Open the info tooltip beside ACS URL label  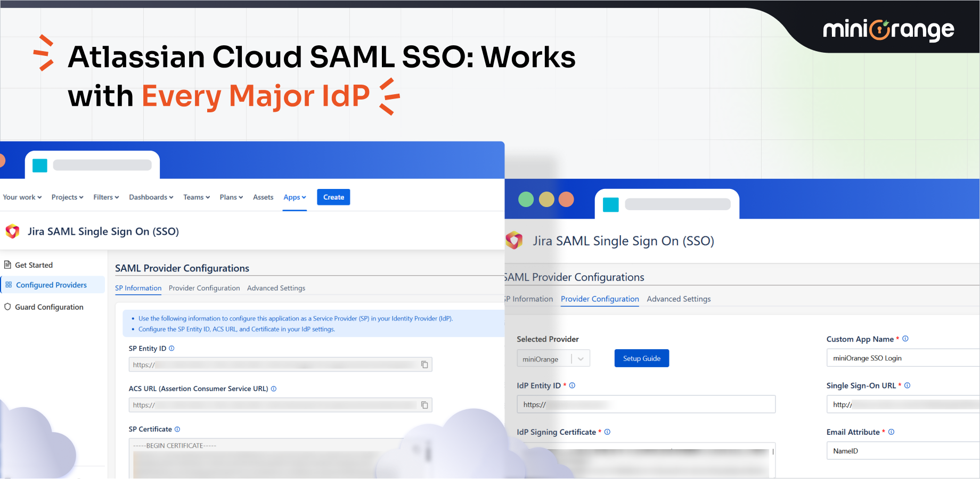[274, 389]
